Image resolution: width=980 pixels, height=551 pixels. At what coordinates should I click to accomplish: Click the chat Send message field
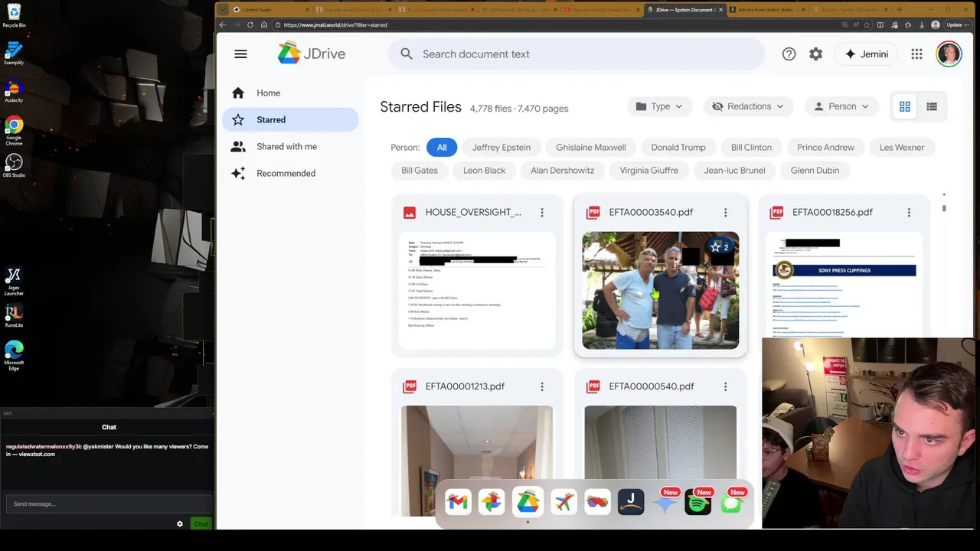109,504
